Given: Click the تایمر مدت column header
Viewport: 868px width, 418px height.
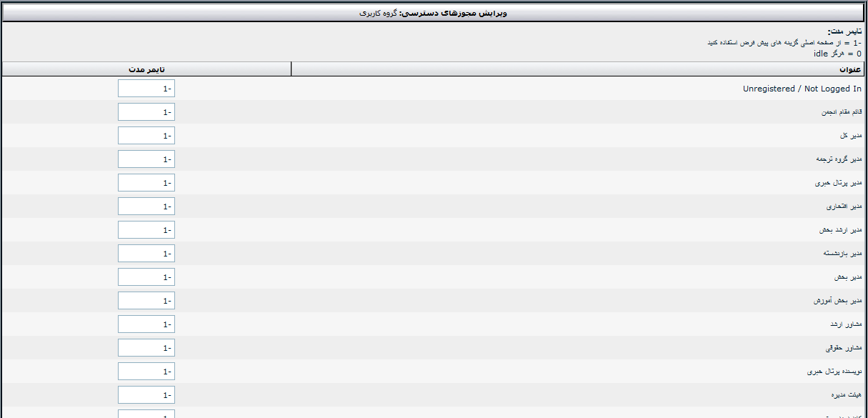Looking at the screenshot, I should click(x=146, y=69).
